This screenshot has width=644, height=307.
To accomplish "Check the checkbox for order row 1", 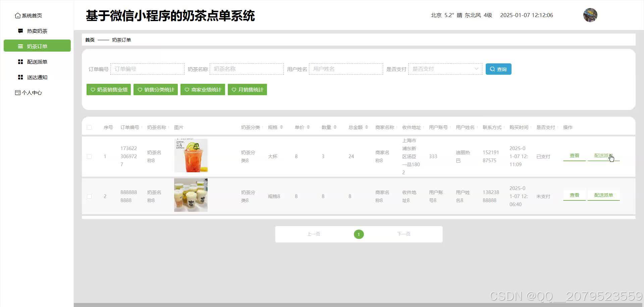I will coord(89,156).
